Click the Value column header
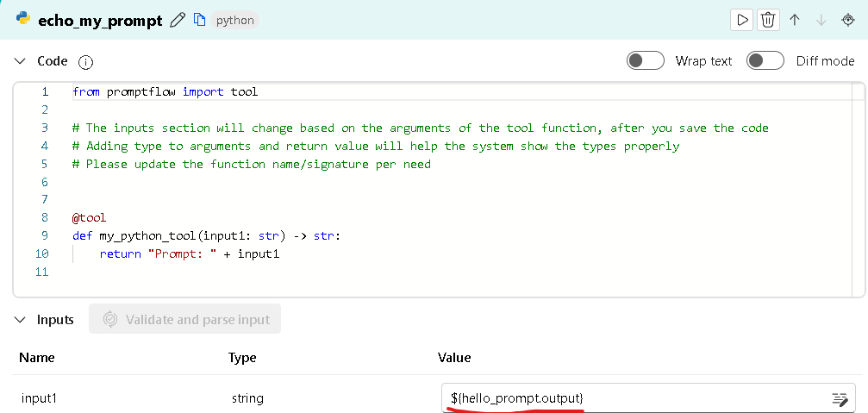This screenshot has width=868, height=413. tap(454, 358)
